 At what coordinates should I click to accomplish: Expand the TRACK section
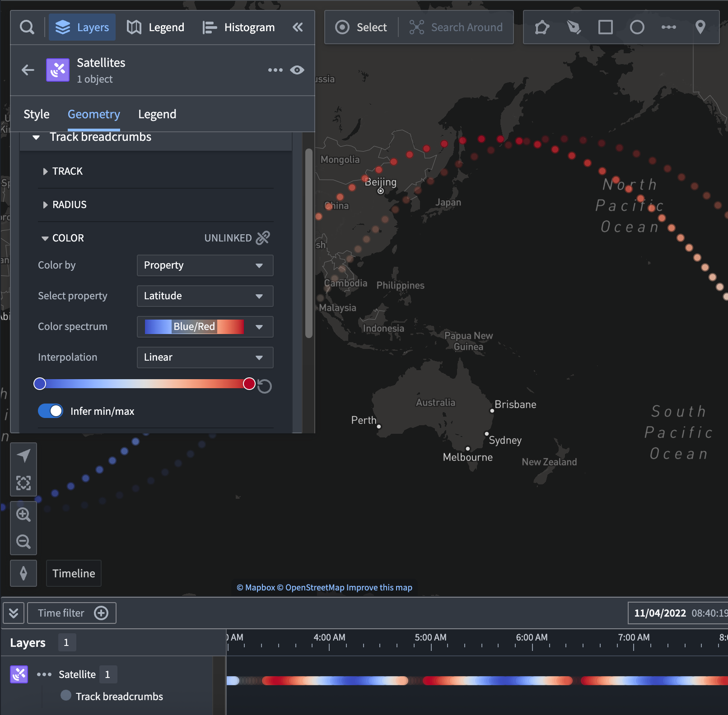(x=63, y=172)
